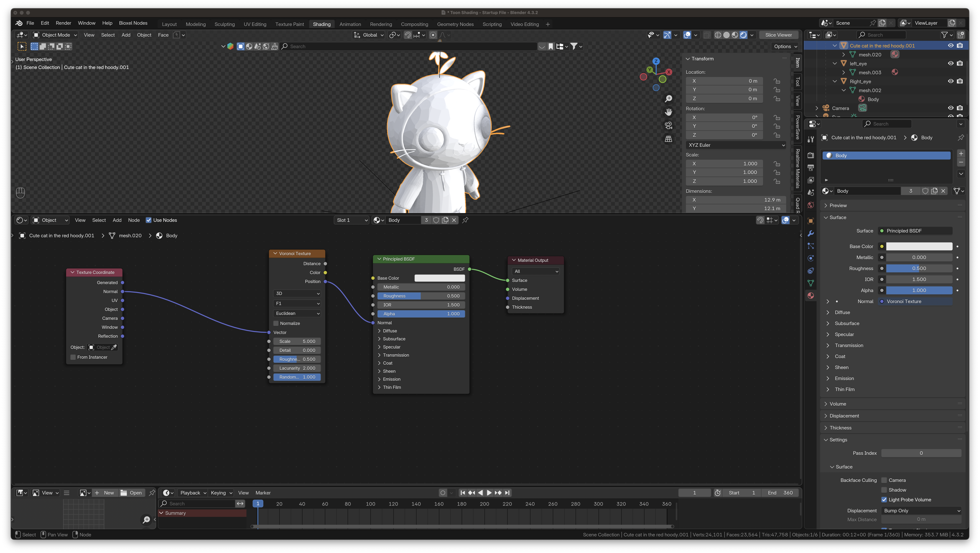980x553 pixels.
Task: Open the Blender logo application menu
Action: click(19, 23)
